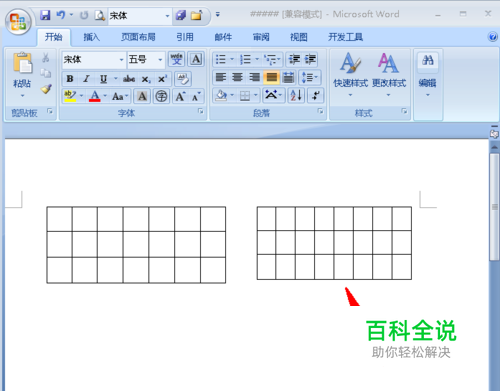Expand multilevel list dropdown
The width and height of the screenshot is (500, 391).
click(279, 59)
